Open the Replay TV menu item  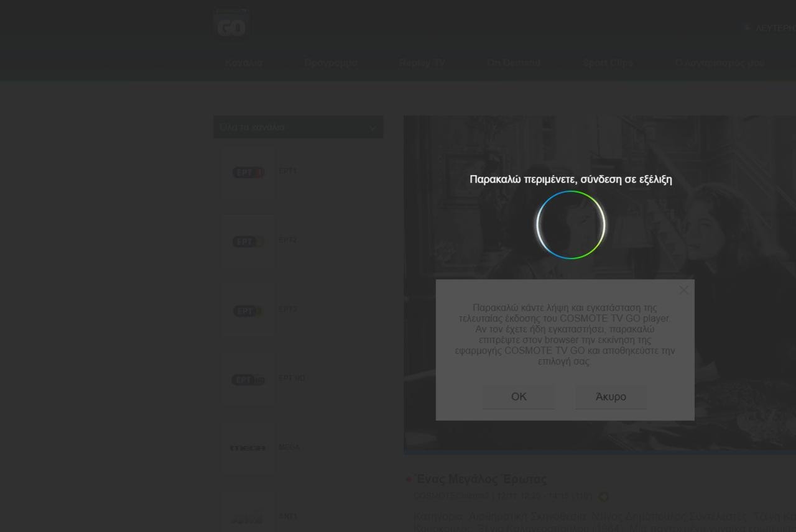(422, 63)
